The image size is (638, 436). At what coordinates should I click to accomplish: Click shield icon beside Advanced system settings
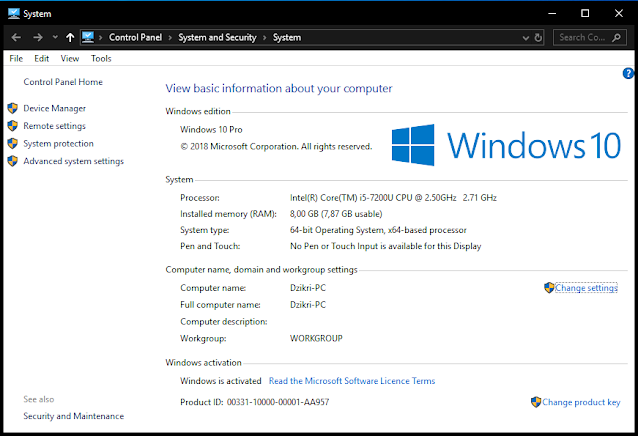(13, 161)
